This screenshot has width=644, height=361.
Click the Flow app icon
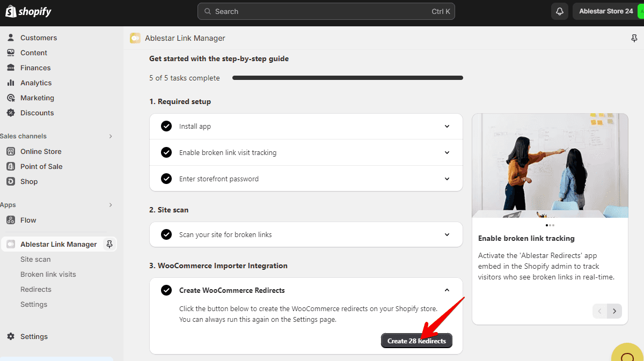pos(11,220)
